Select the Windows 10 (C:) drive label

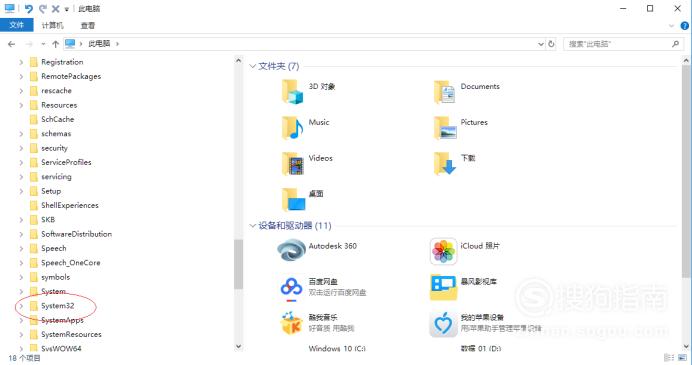point(337,348)
